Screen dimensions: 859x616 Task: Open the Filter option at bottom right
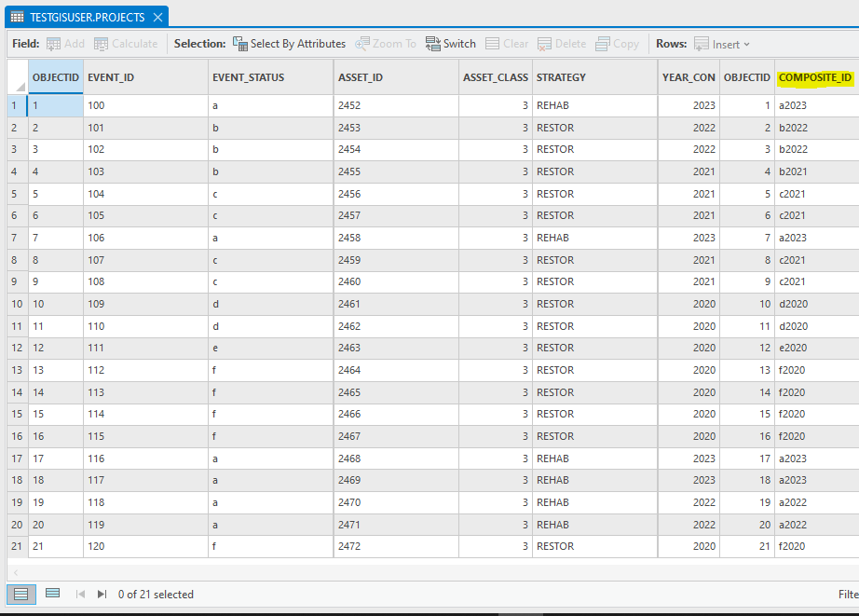(x=848, y=594)
